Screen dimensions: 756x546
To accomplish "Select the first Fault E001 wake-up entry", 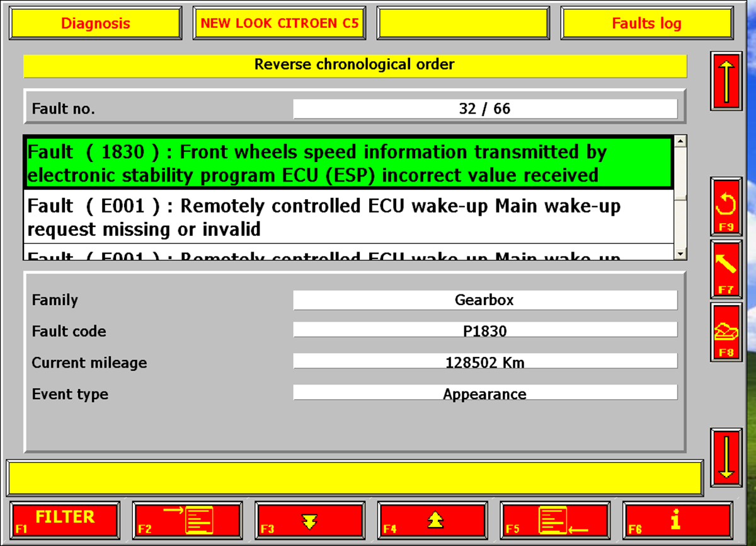I will (x=349, y=217).
